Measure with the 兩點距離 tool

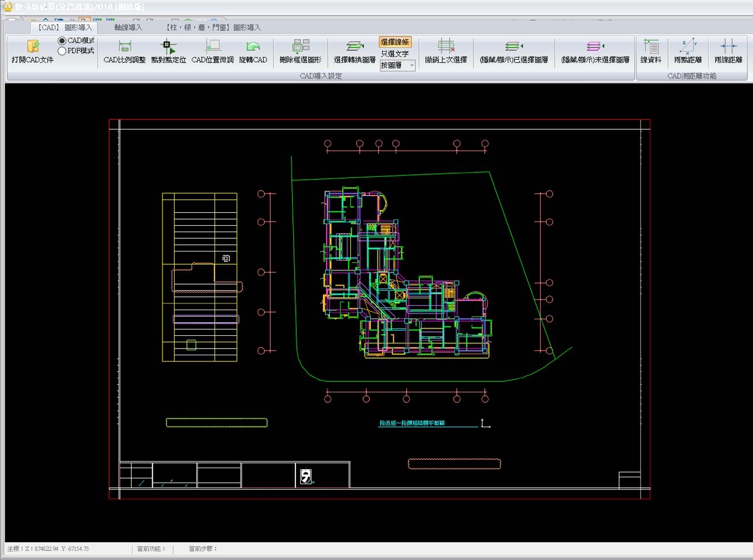(687, 51)
